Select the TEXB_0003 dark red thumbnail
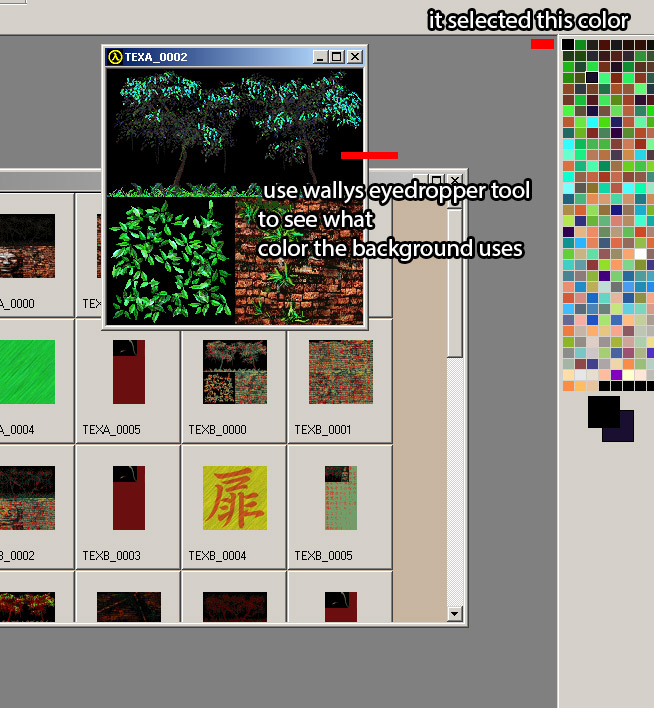 tap(129, 498)
